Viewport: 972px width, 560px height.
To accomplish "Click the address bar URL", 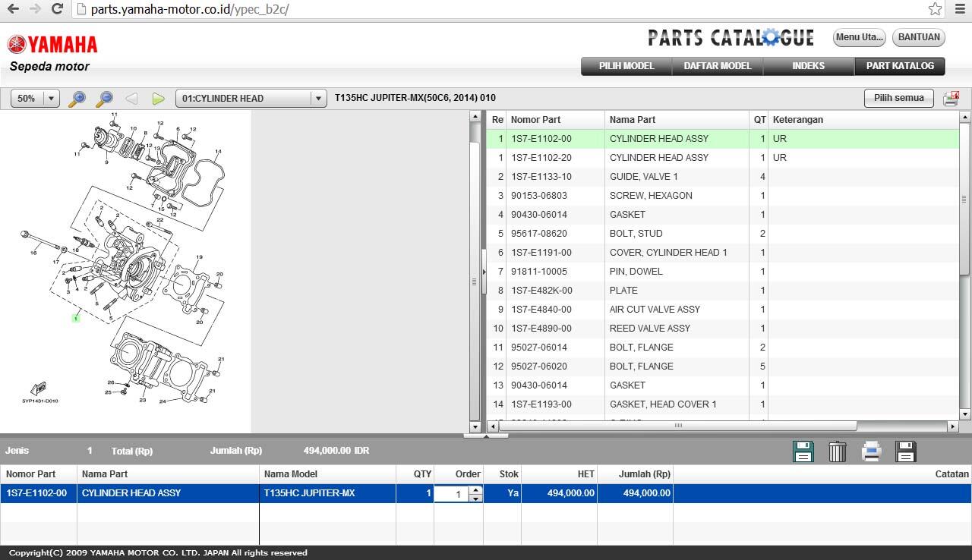I will [x=190, y=10].
